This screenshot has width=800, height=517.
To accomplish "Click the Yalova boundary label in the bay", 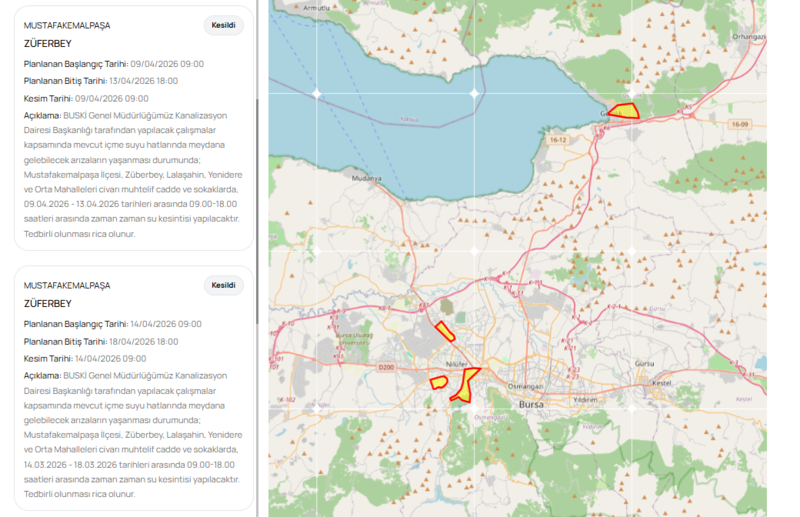I will click(x=409, y=119).
